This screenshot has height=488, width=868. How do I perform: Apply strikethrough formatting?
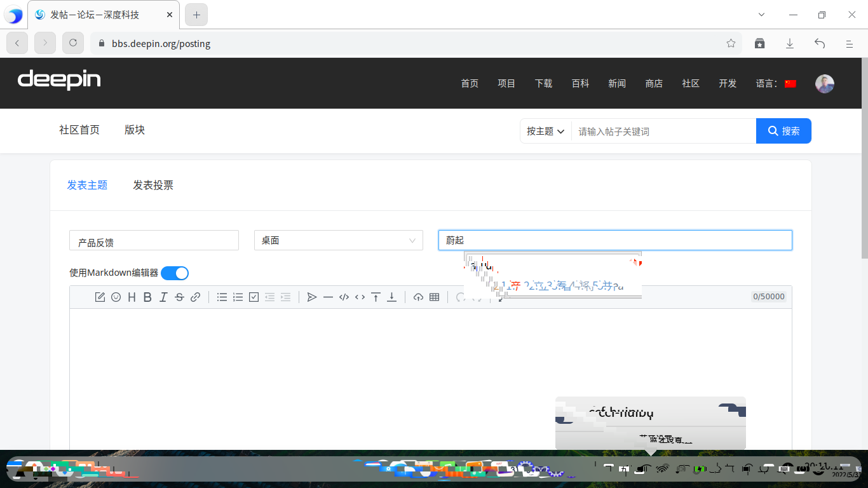coord(179,297)
